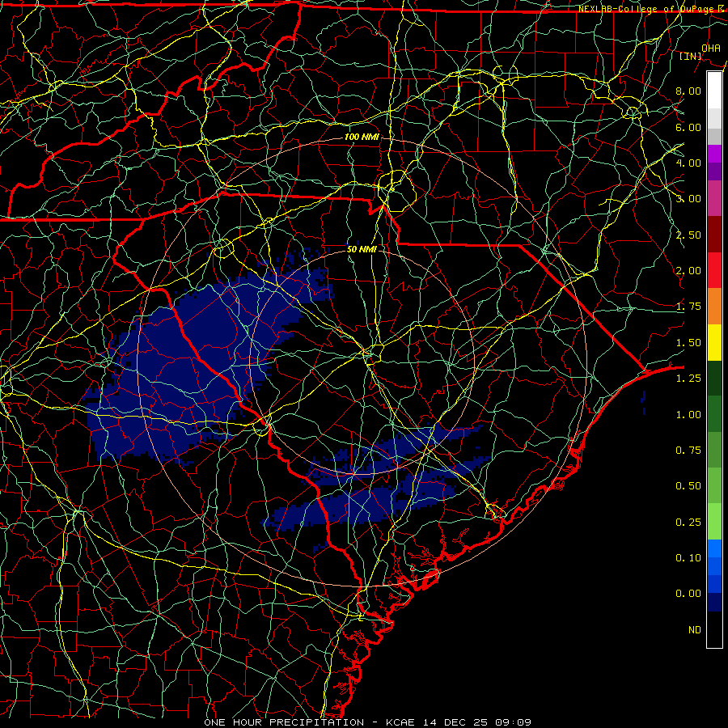Click the 0.25 legend label
The height and width of the screenshot is (728, 728).
click(688, 523)
